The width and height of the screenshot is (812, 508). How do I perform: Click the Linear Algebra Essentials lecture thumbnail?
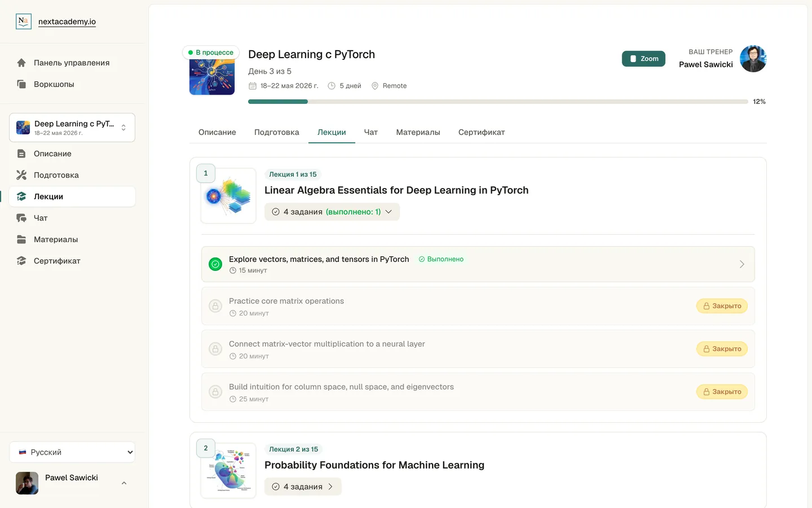pos(228,196)
